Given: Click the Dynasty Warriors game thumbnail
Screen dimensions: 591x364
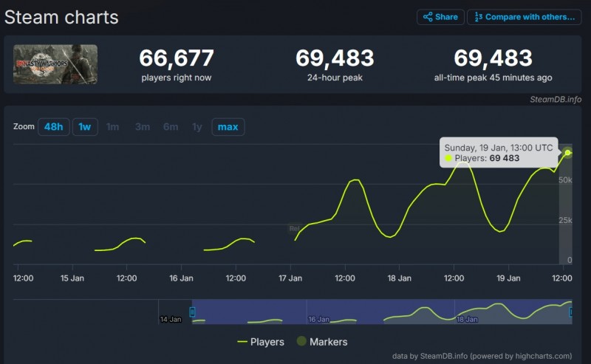Looking at the screenshot, I should (55, 65).
